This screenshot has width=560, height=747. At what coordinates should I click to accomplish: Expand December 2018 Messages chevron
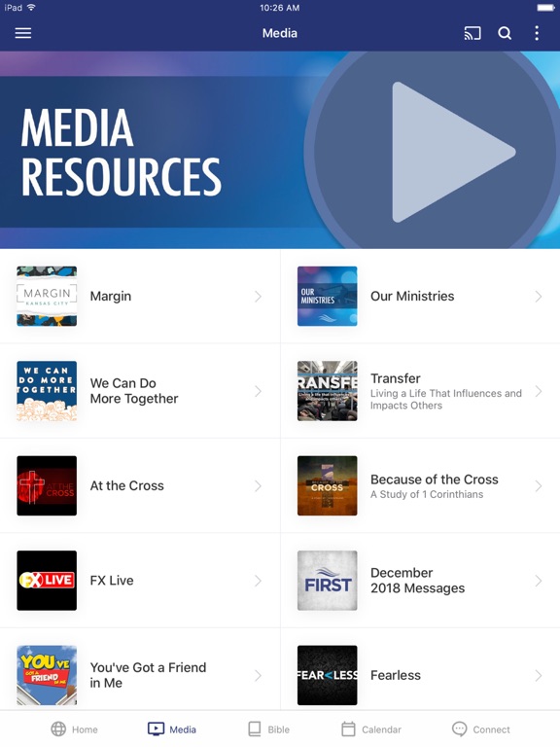point(539,581)
